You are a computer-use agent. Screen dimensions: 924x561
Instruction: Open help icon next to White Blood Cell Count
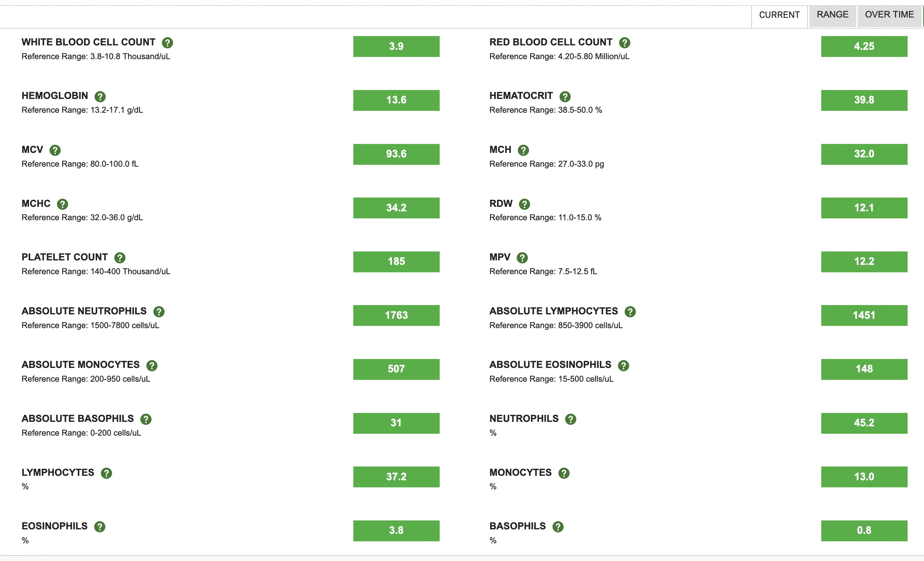[167, 43]
